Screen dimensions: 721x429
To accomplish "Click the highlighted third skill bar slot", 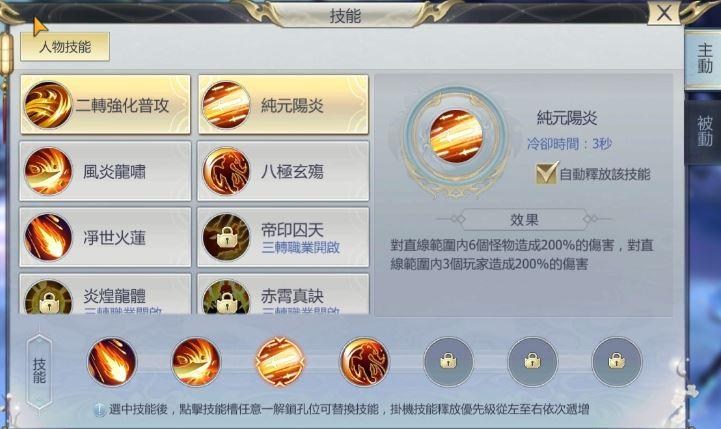I will coord(280,361).
